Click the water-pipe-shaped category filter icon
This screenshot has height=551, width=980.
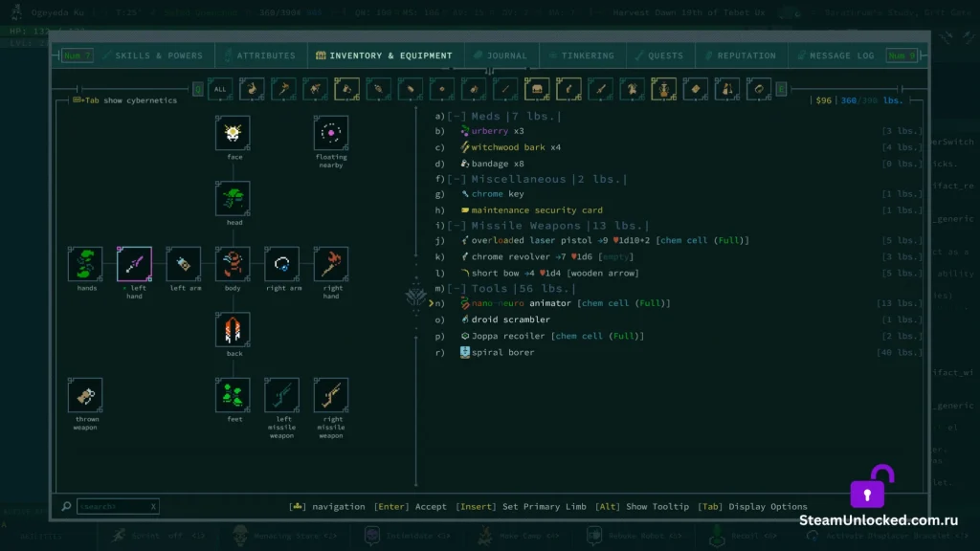click(x=664, y=89)
